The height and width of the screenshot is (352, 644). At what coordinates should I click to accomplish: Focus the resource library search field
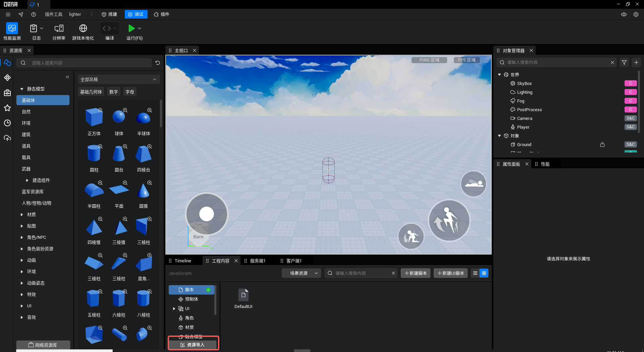pyautogui.click(x=84, y=63)
